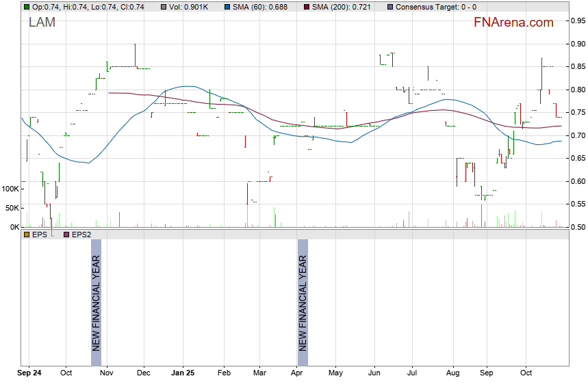Click the Vol: 0.901K legend text

192,7
